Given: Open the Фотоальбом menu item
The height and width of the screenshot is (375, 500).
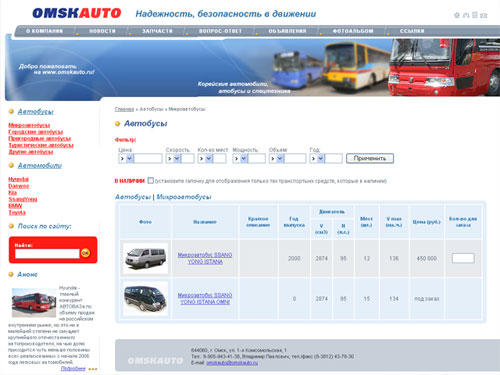Looking at the screenshot, I should (x=353, y=31).
